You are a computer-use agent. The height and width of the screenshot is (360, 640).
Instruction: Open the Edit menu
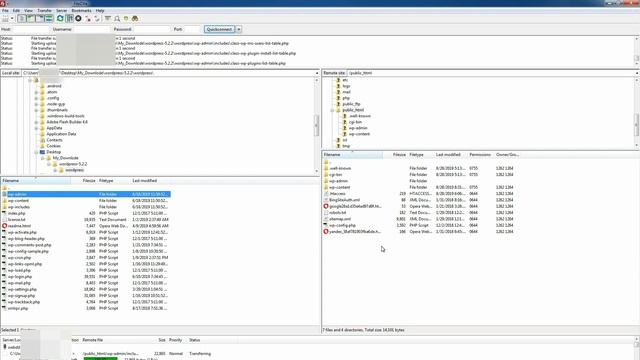click(16, 11)
